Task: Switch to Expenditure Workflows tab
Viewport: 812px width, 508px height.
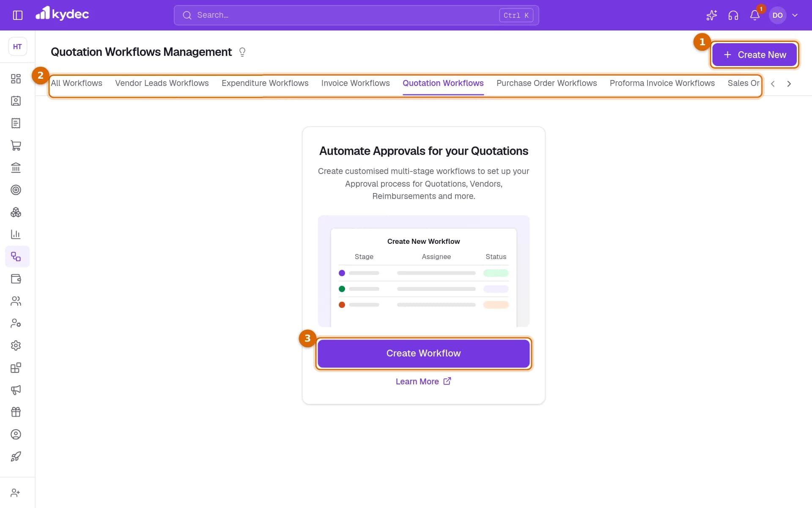Action: [265, 83]
